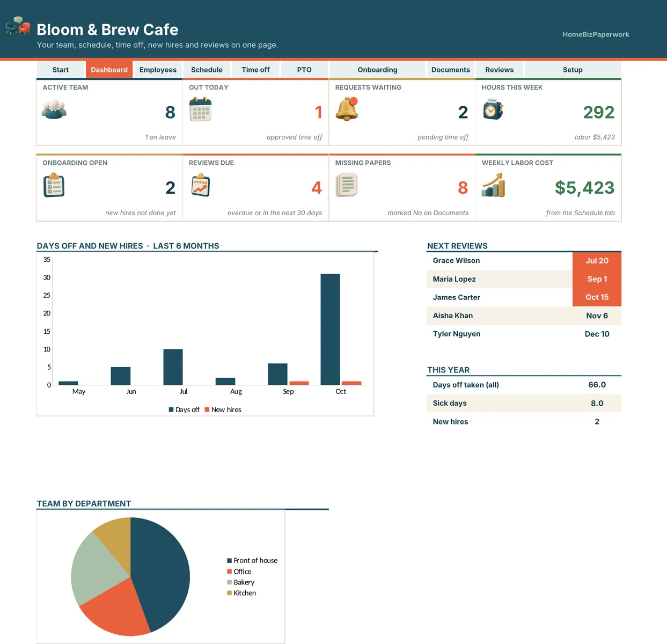Select the October days off bar
This screenshot has height=644, width=667.
(330, 329)
